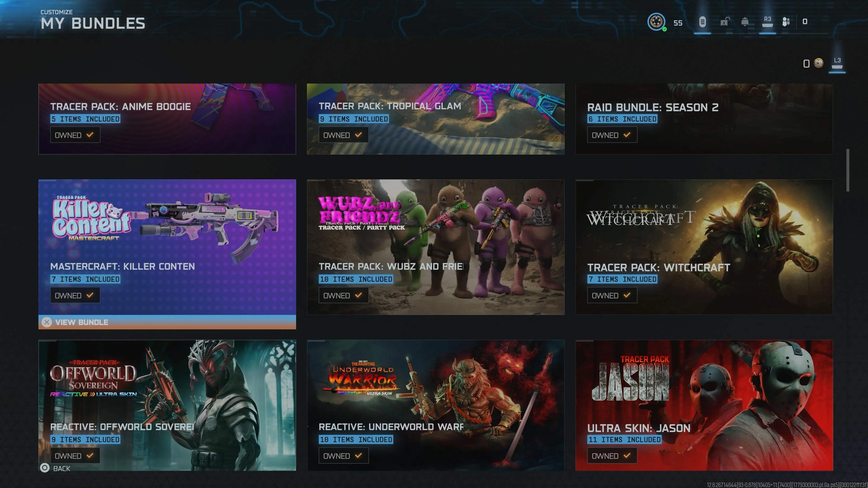Click the circle icon beside Back
Viewport: 868px width, 488px height.
(45, 468)
